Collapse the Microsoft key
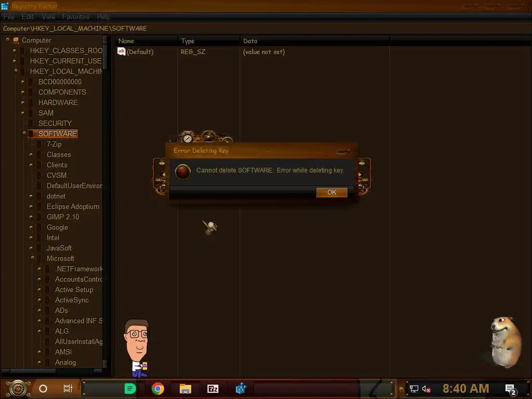The image size is (532, 399). point(33,258)
